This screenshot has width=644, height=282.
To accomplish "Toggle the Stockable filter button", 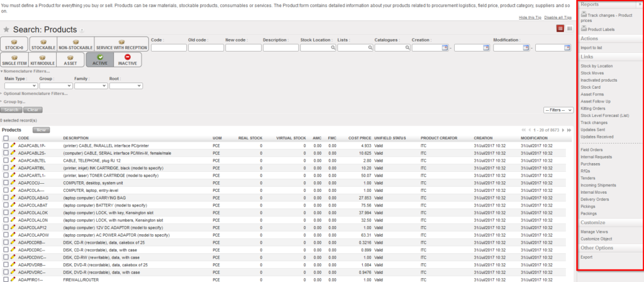I will click(x=43, y=43).
